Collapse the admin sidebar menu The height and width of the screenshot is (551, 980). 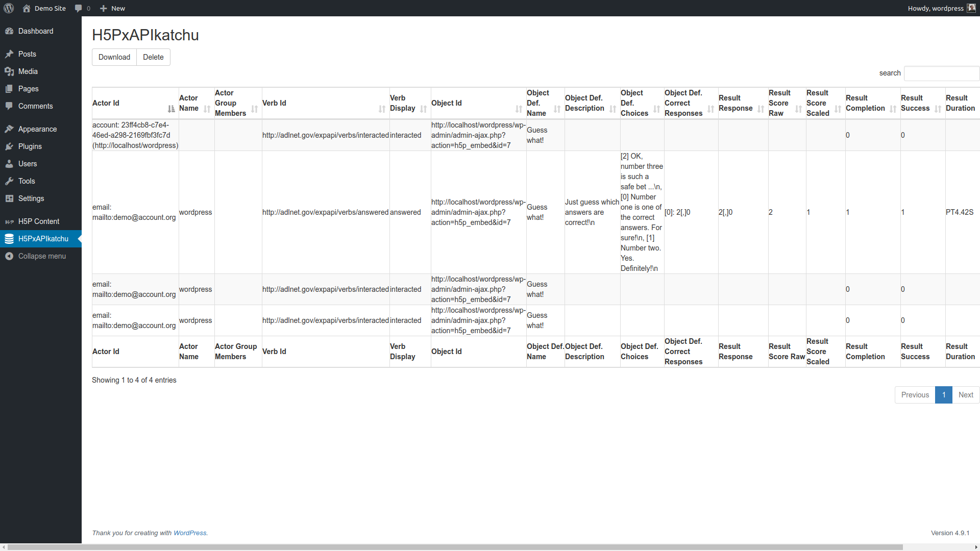40,256
